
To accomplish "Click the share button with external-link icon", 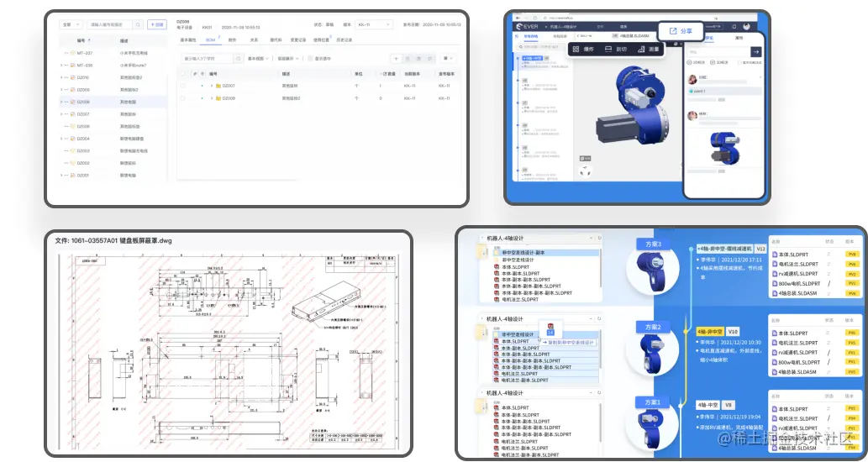I will [681, 31].
